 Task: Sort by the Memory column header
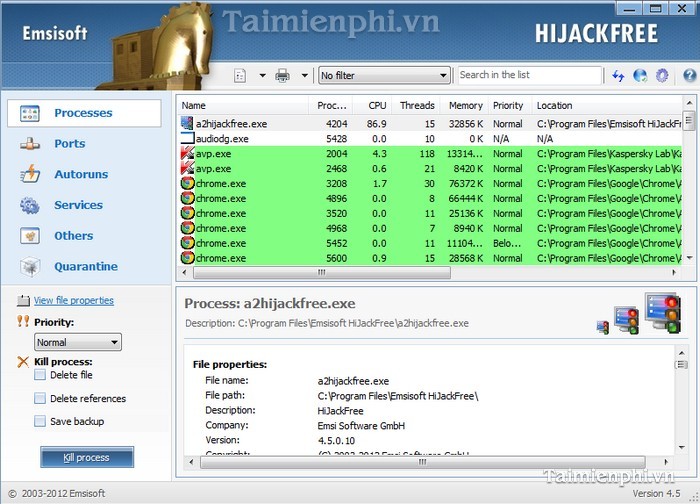point(464,106)
